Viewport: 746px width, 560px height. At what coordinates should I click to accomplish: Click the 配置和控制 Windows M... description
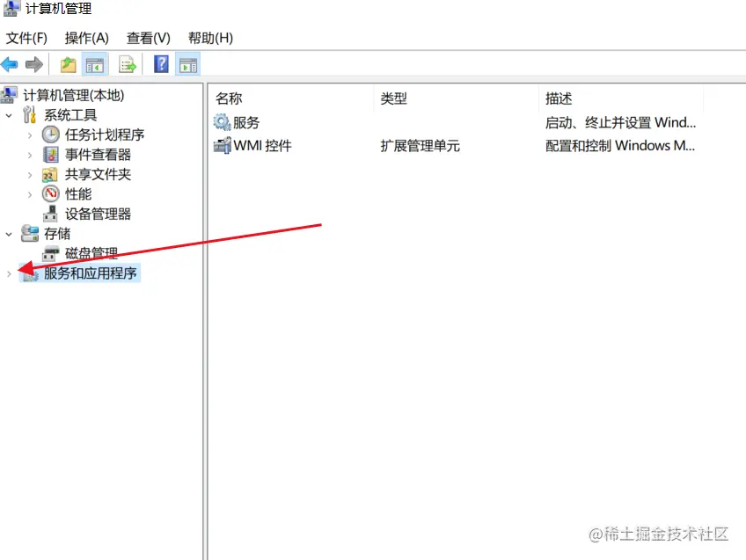pyautogui.click(x=620, y=145)
